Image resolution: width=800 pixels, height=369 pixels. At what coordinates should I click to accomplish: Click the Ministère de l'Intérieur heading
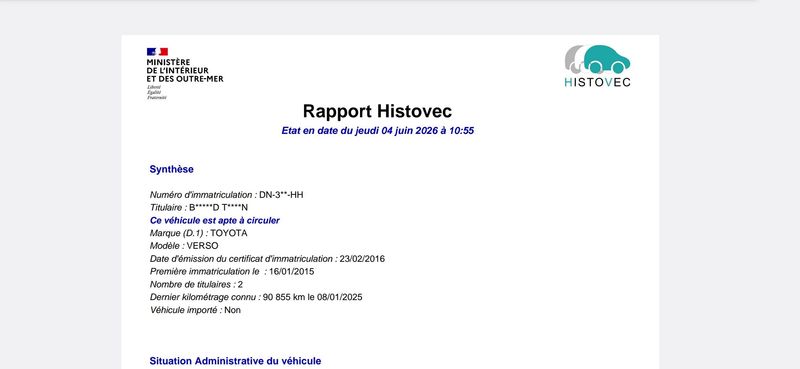pos(185,70)
